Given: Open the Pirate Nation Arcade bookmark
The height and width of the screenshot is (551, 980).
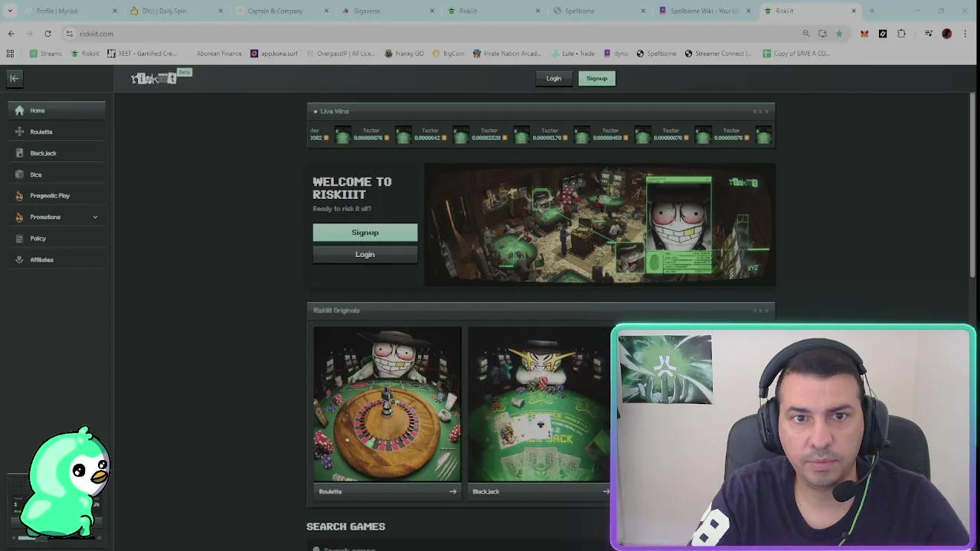Looking at the screenshot, I should pyautogui.click(x=507, y=54).
